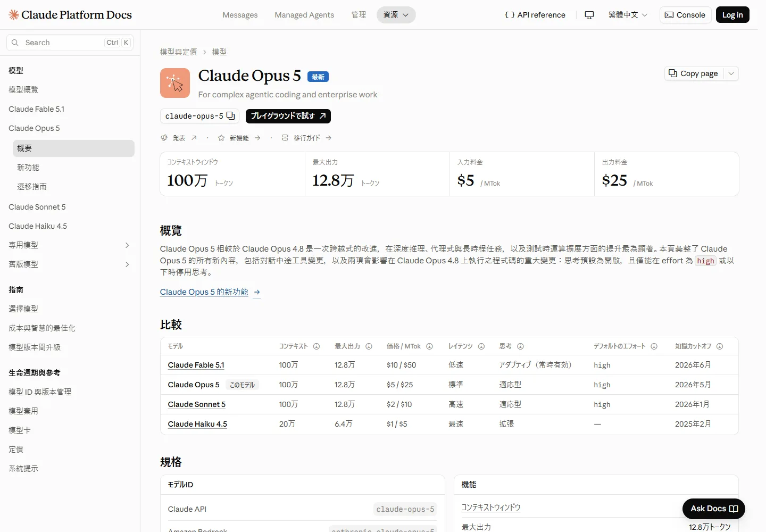
Task: Click the info icon next to コンテキスト header
Action: [x=317, y=346]
